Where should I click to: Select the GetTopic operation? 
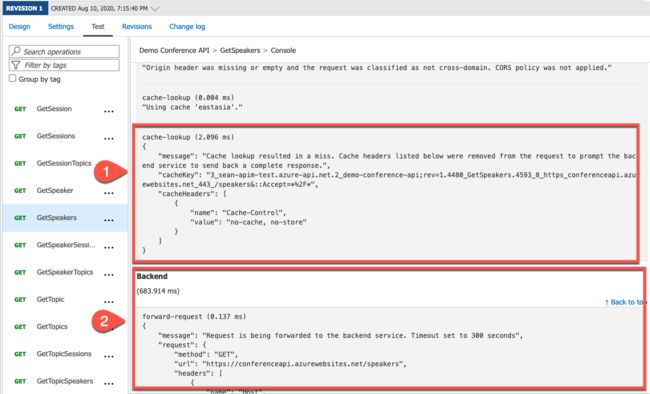(x=50, y=299)
